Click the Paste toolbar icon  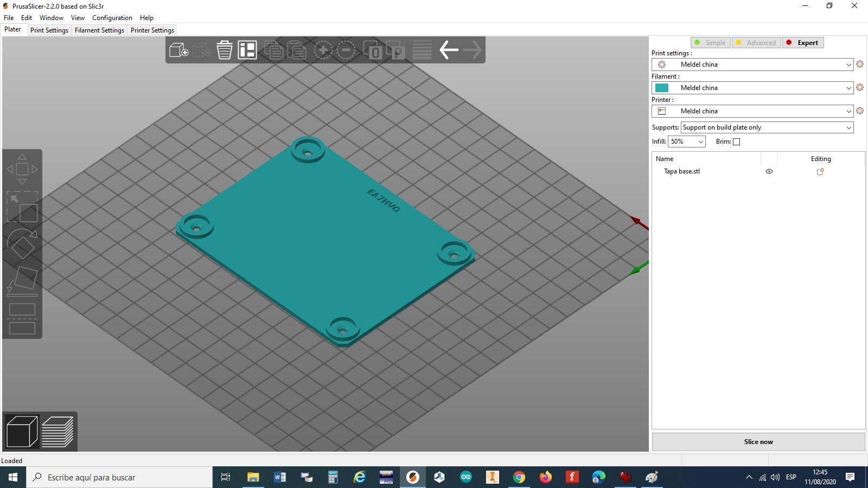[297, 50]
